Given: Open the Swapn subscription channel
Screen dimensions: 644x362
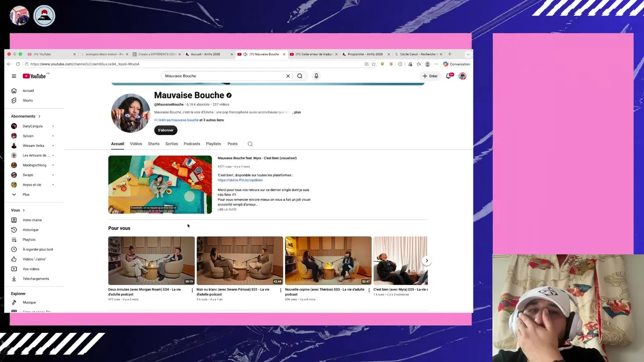Looking at the screenshot, I should tap(33, 175).
